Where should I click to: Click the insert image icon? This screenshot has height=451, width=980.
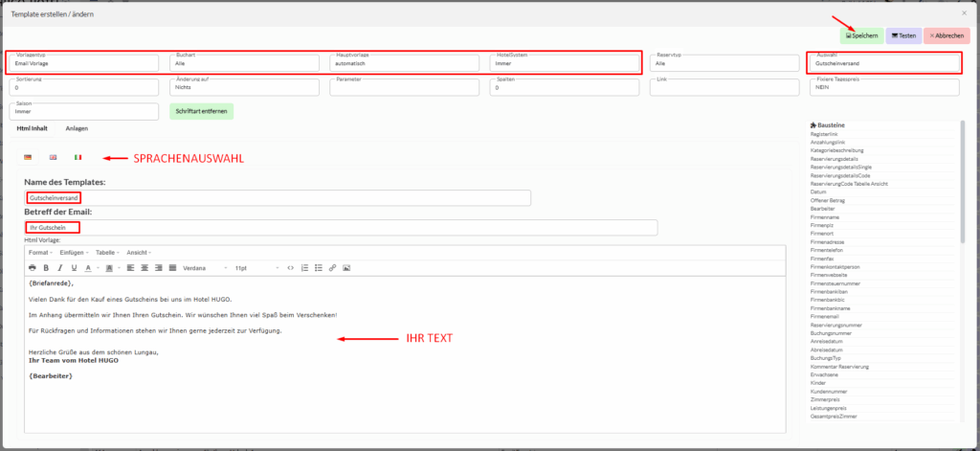tap(346, 267)
